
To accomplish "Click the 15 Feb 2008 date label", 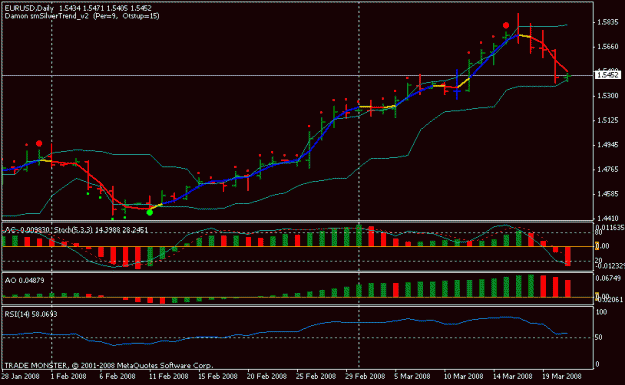I will tap(218, 376).
